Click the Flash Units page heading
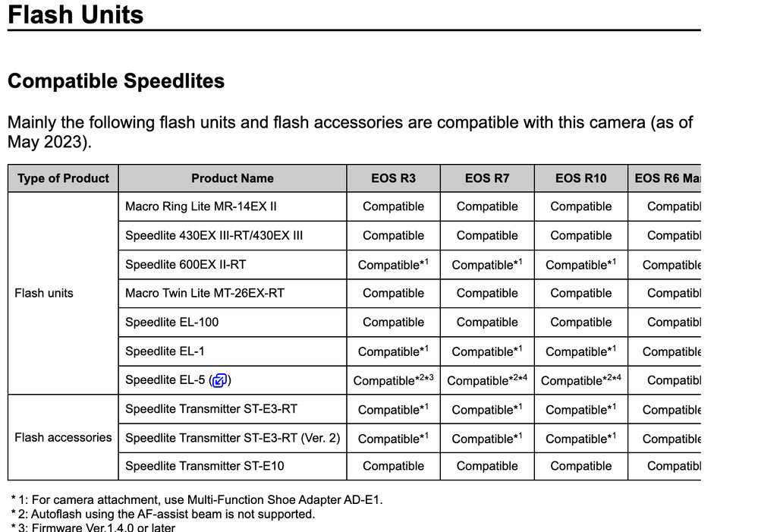The image size is (758, 532). 76,14
